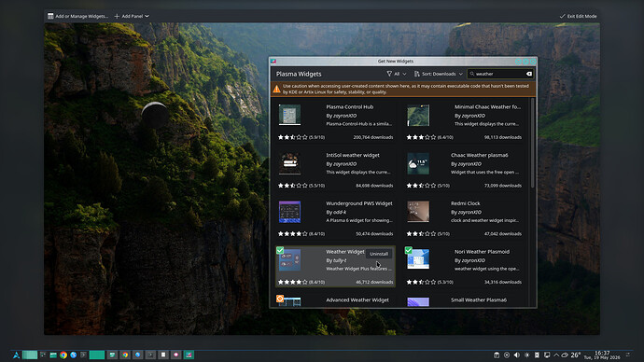Open Chaac Weather plasma6 thumbnail

(x=418, y=163)
